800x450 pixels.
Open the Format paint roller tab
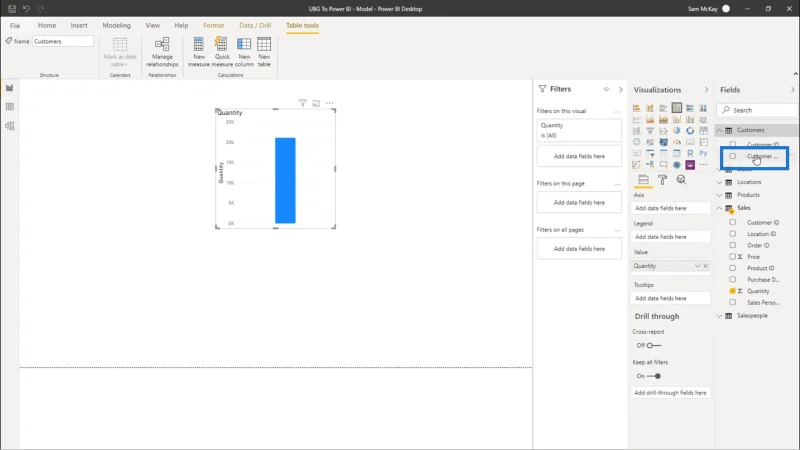coord(662,180)
